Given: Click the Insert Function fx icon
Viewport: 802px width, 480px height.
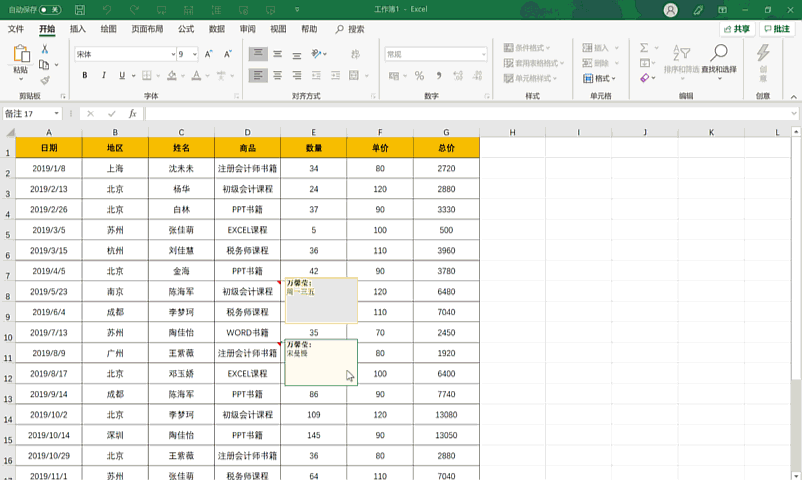Looking at the screenshot, I should click(132, 114).
